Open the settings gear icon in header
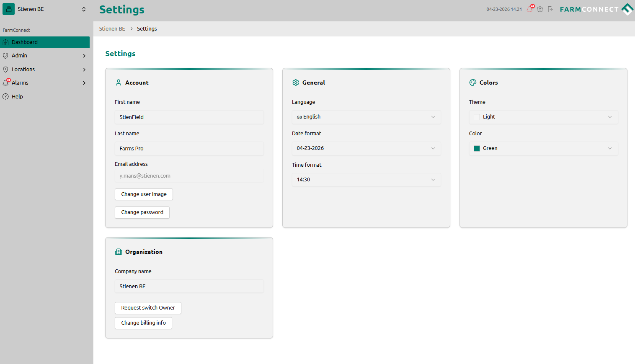Image resolution: width=635 pixels, height=364 pixels. (x=540, y=9)
